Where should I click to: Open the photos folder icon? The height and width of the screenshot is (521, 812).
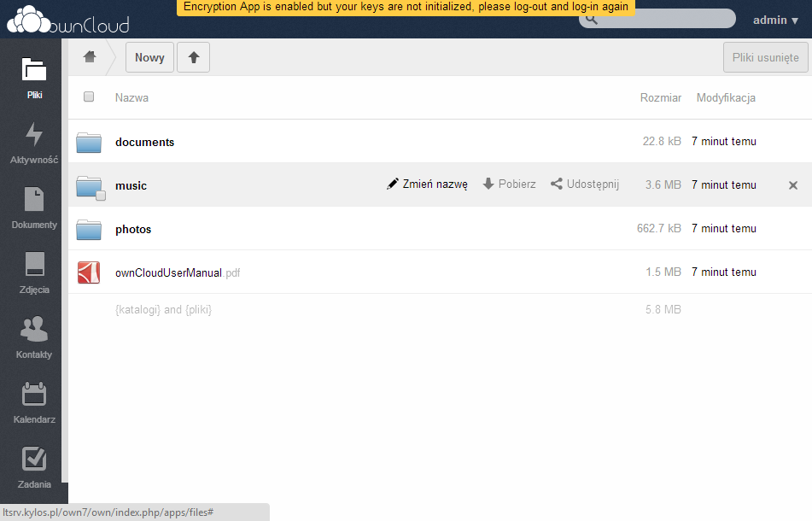point(89,230)
